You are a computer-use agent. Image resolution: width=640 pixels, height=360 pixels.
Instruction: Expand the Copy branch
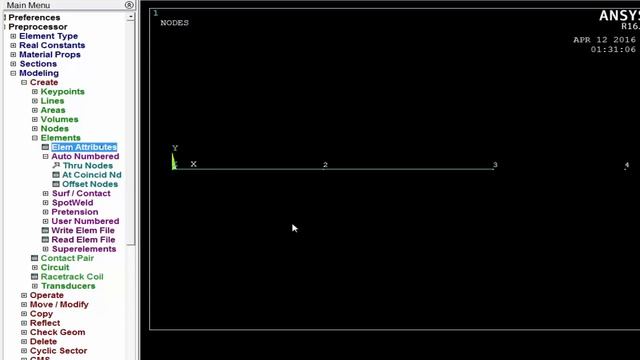click(x=24, y=314)
